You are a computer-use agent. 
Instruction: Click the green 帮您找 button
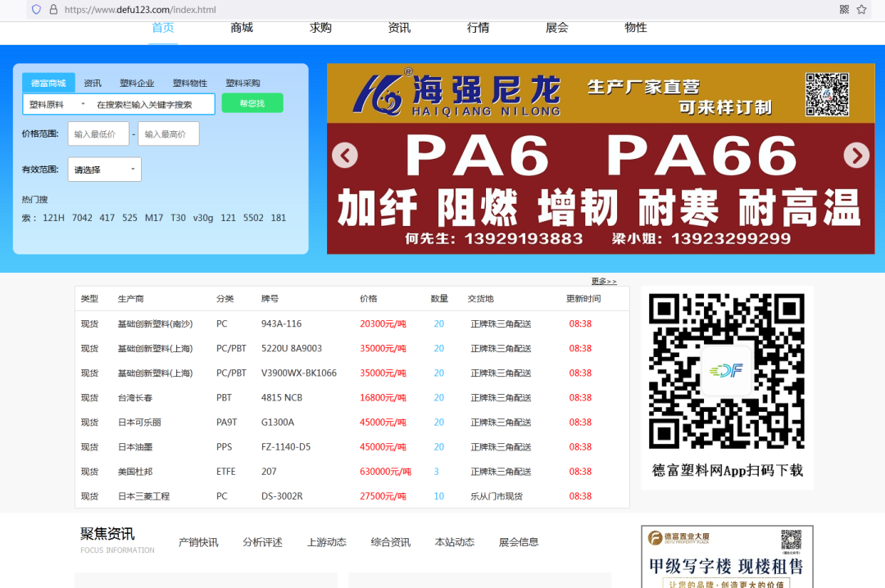[x=252, y=103]
